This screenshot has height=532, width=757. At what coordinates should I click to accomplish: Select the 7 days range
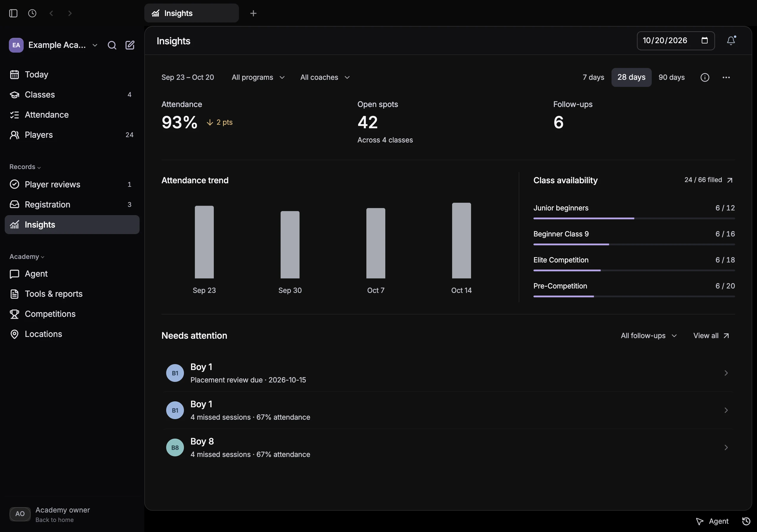point(593,77)
